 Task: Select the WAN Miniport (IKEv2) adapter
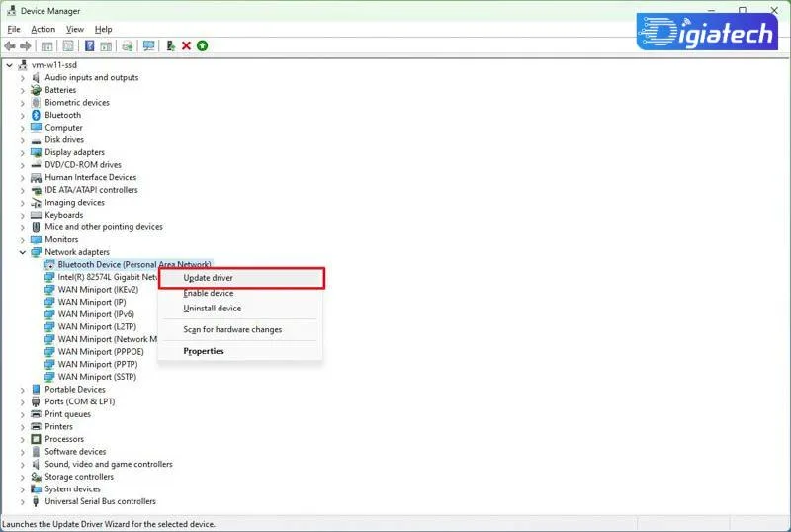coord(98,290)
